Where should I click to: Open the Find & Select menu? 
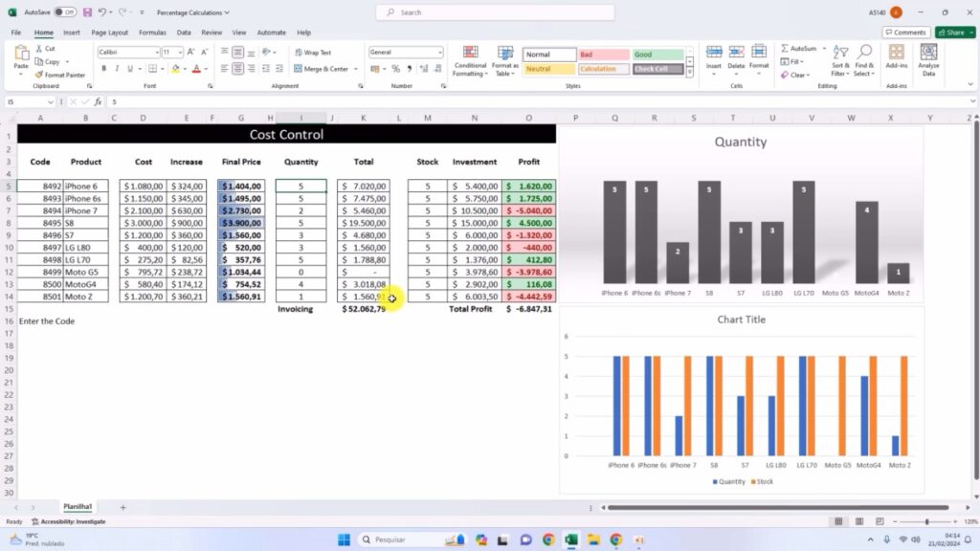pos(864,60)
